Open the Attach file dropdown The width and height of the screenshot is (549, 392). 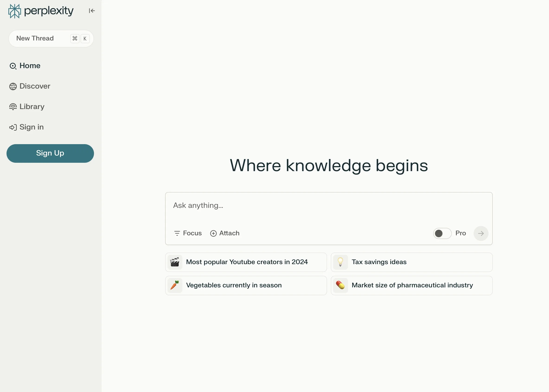point(224,233)
